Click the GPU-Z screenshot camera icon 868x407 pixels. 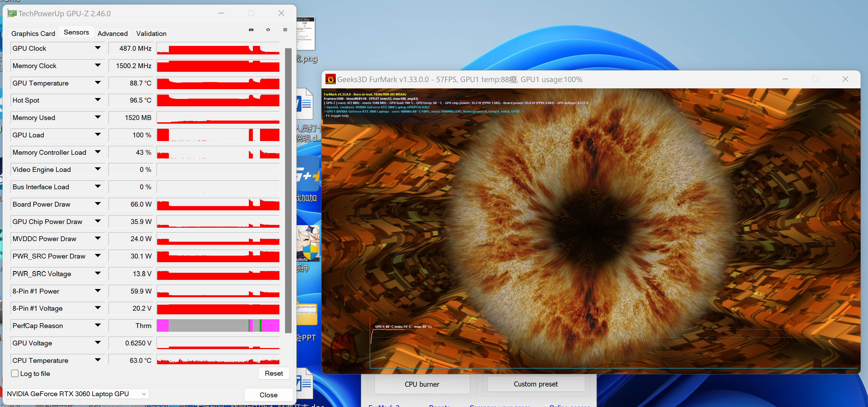coord(251,30)
